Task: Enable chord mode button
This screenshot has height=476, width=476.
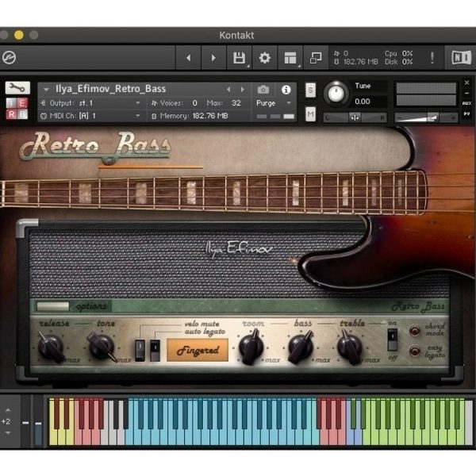Action: (x=414, y=331)
